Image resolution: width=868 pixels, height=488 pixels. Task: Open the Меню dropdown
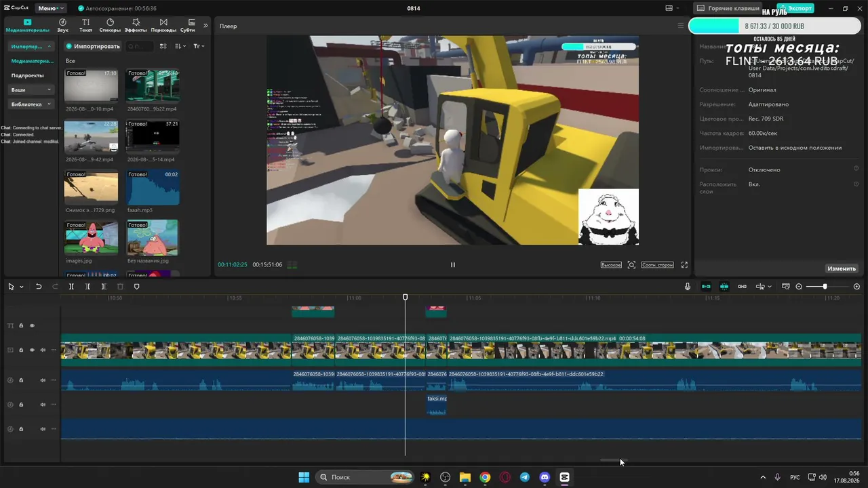pyautogui.click(x=50, y=8)
